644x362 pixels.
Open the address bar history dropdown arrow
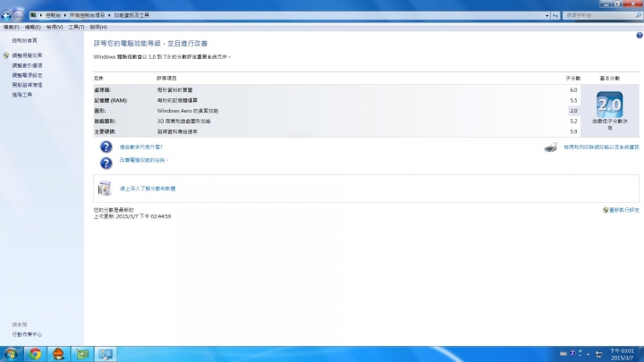pyautogui.click(x=547, y=15)
